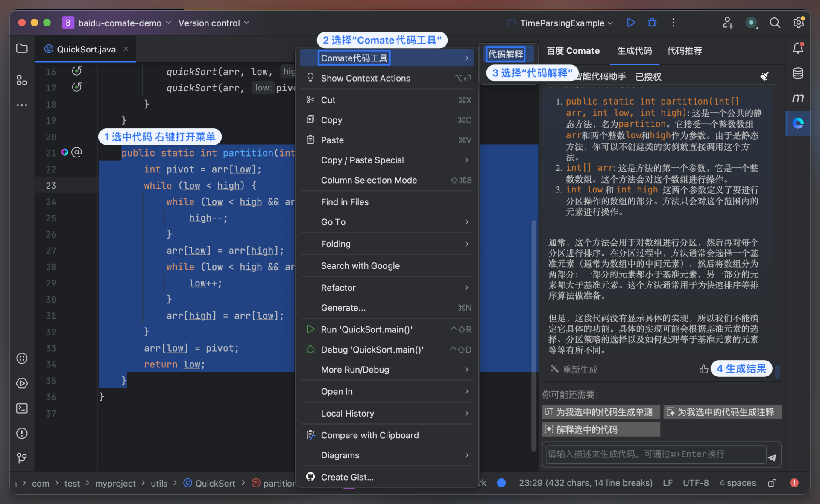820x504 pixels.
Task: Open the Terminal tool window icon
Action: [x=22, y=408]
